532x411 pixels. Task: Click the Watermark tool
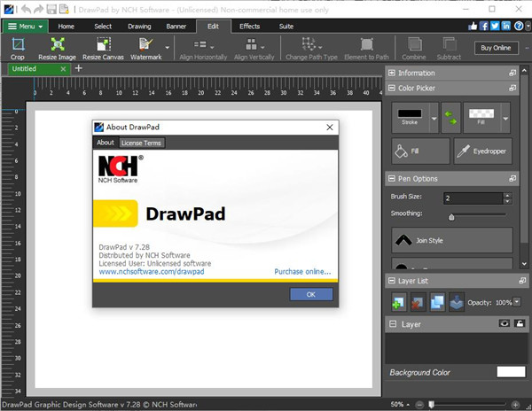(x=145, y=48)
